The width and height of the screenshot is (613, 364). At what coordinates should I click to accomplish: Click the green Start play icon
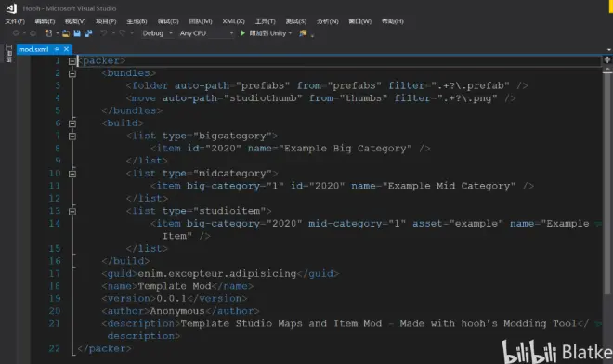pyautogui.click(x=242, y=33)
